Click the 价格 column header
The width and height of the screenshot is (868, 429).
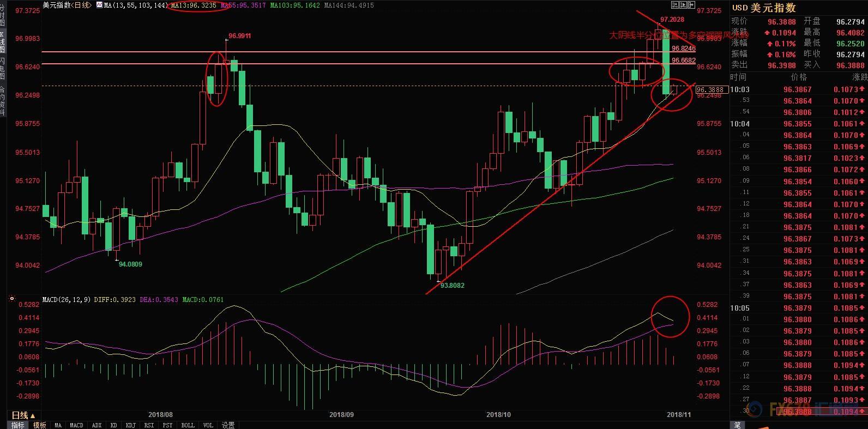798,77
